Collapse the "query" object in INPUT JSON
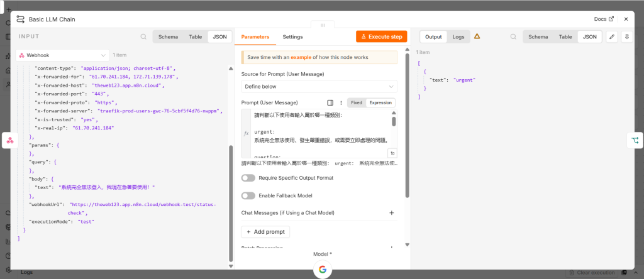The image size is (644, 279). [55, 162]
